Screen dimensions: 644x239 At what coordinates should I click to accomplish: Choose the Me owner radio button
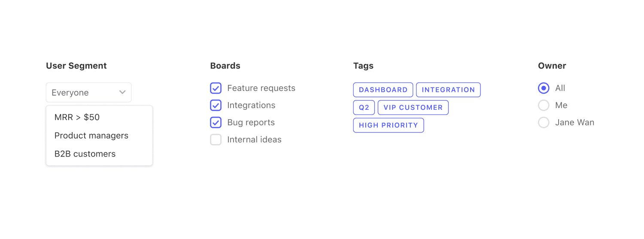tap(544, 105)
